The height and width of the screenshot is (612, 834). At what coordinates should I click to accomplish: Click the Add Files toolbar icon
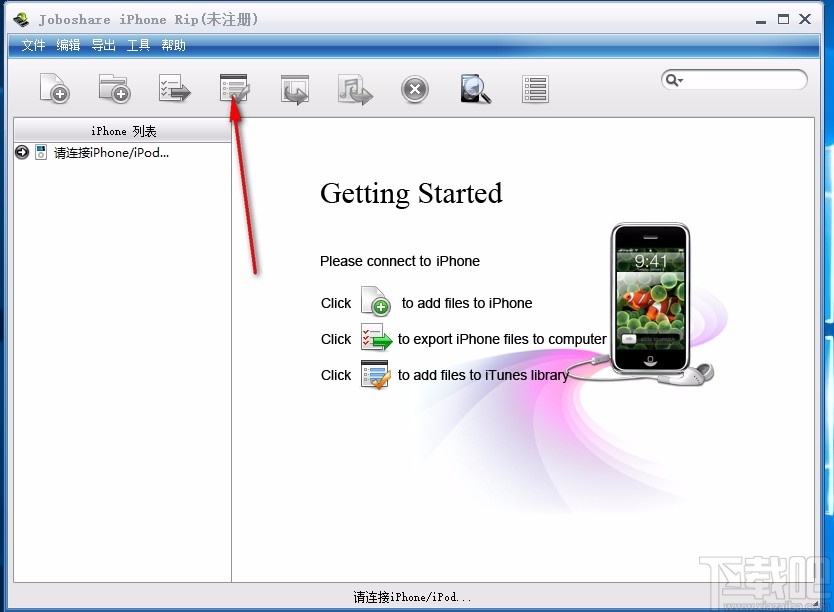click(x=55, y=89)
